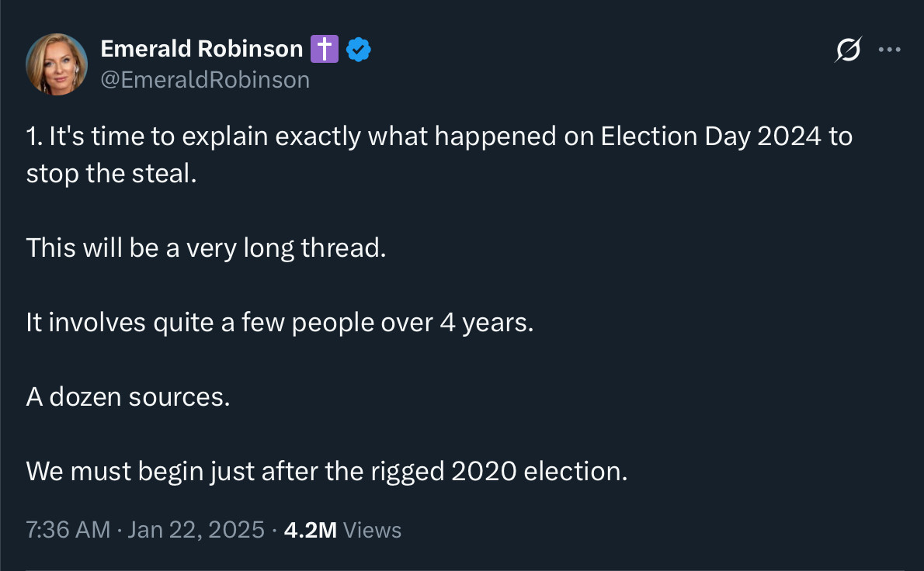
Task: Click the blue verified checkmark badge
Action: click(x=358, y=50)
